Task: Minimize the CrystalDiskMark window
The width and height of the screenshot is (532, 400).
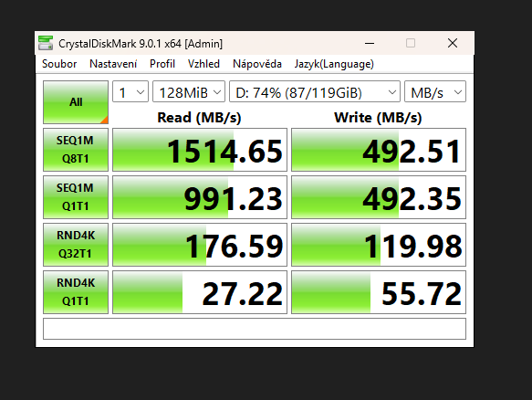Action: click(370, 43)
